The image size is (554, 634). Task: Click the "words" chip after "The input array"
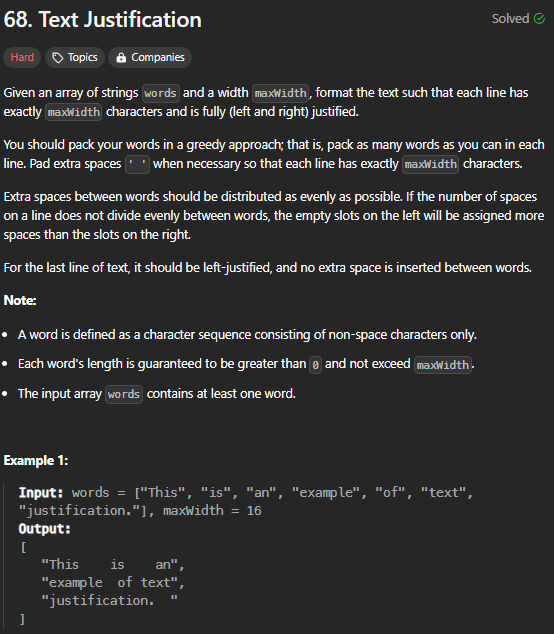[124, 394]
